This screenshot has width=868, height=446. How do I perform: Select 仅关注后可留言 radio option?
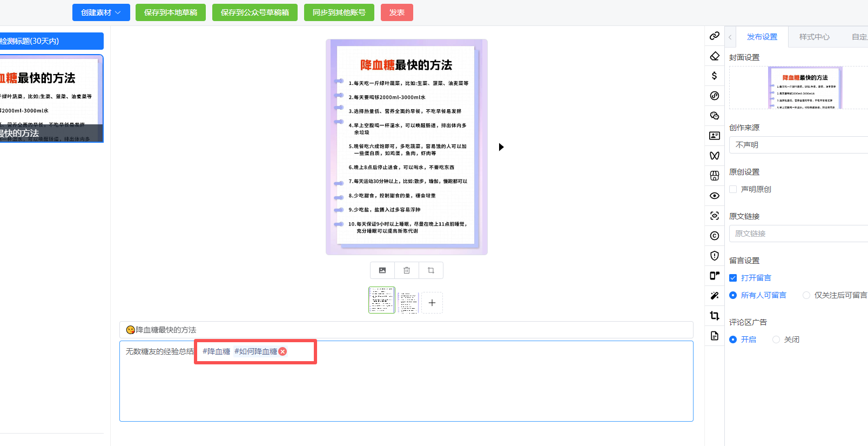(x=806, y=295)
